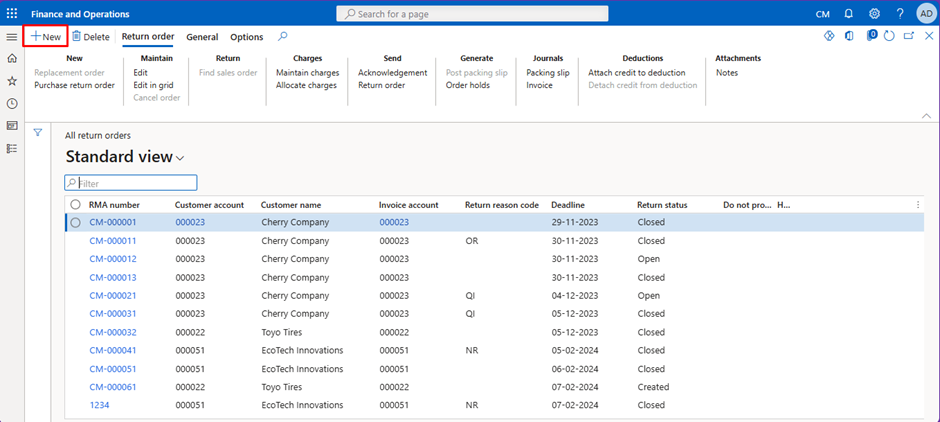Viewport: 940px width, 422px height.
Task: Refresh the page with the refresh icon
Action: pos(889,36)
